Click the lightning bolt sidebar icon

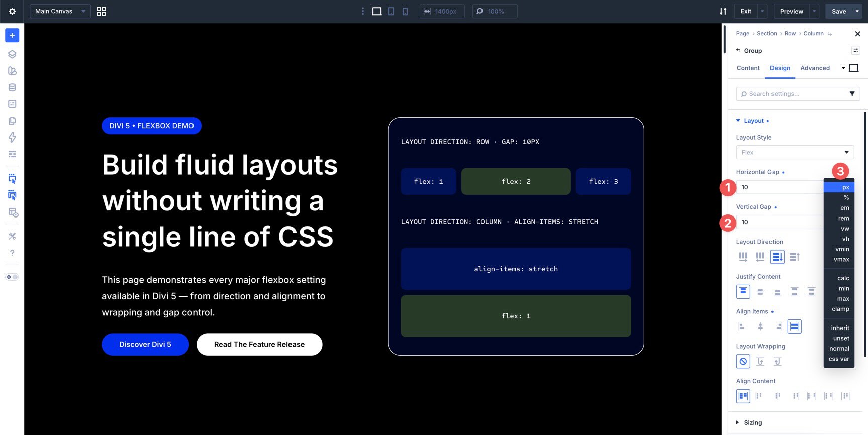point(12,137)
